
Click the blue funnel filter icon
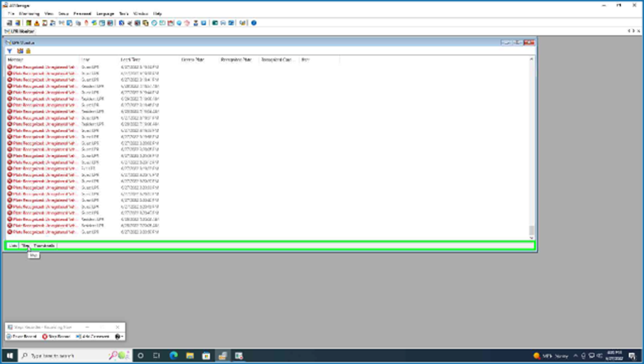tap(10, 50)
